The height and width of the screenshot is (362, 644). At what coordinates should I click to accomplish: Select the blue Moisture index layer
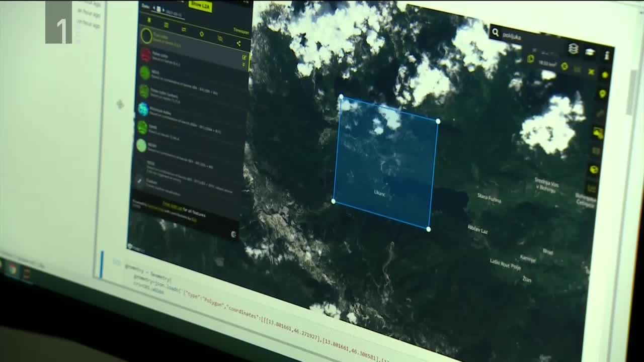click(143, 109)
